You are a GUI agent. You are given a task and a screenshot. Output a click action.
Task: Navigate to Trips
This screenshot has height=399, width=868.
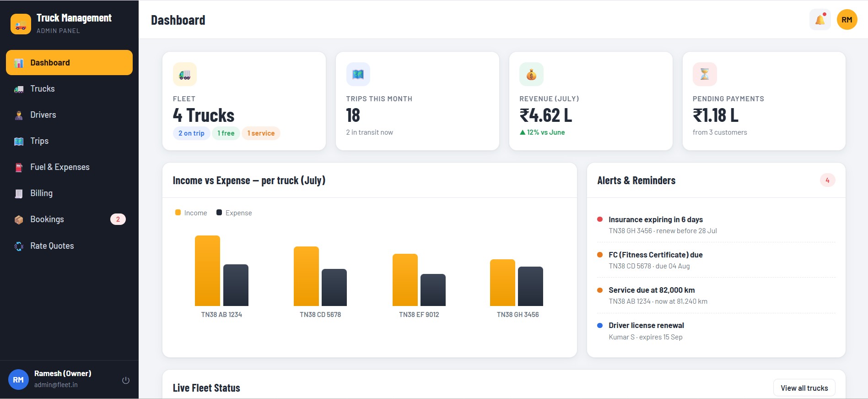[x=69, y=141]
